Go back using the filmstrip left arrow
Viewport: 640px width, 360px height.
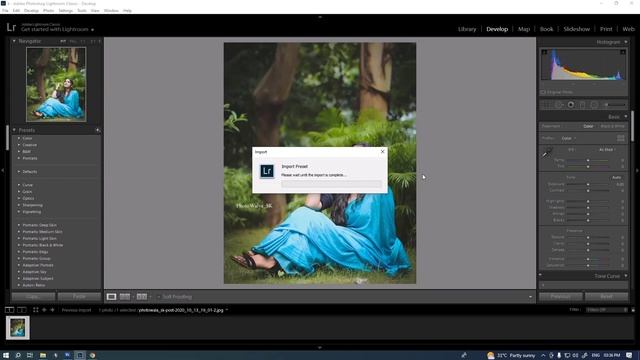click(x=44, y=310)
